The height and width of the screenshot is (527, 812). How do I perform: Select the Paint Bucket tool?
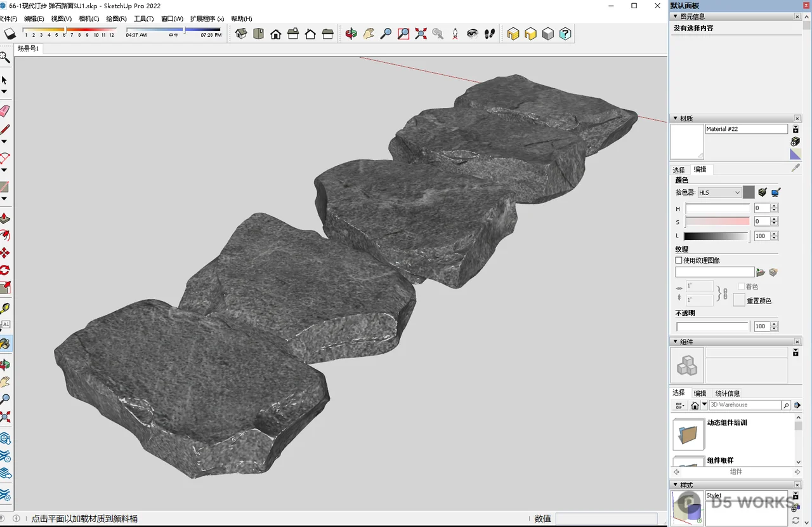5,344
